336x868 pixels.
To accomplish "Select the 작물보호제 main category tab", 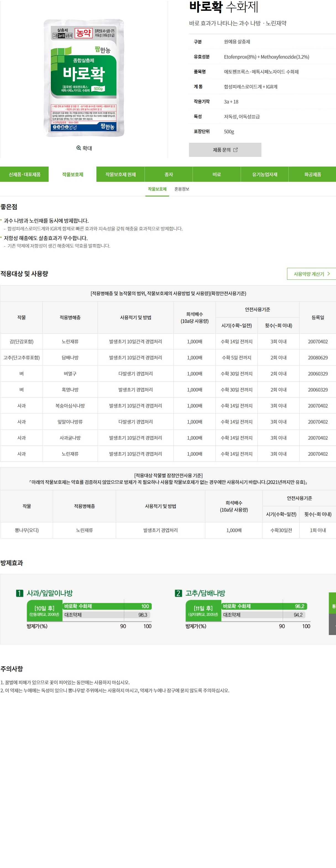I will (73, 174).
